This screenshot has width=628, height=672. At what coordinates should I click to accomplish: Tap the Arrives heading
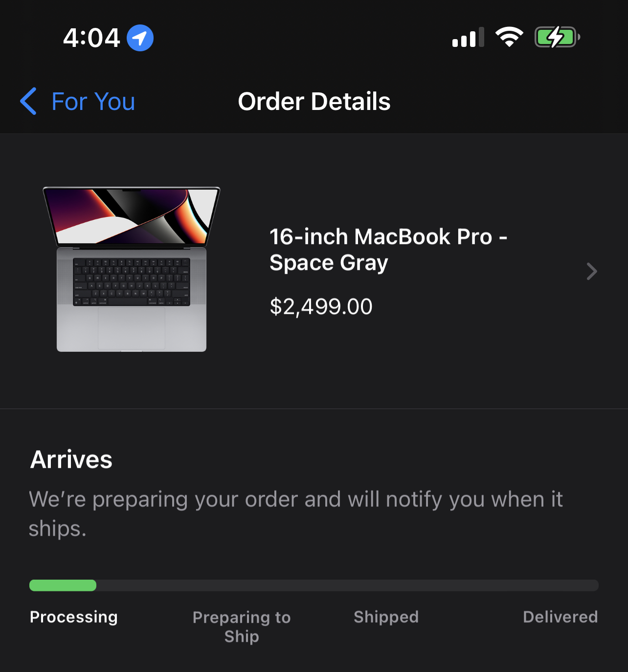point(71,459)
